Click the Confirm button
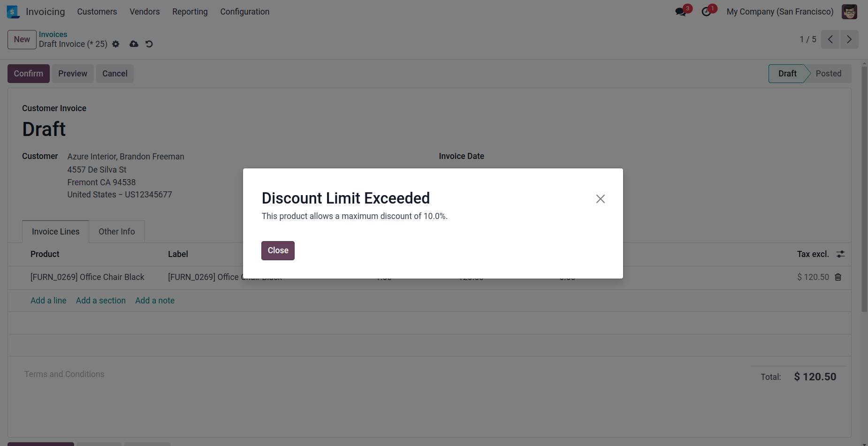Screen dimensions: 868x446 pos(29,74)
